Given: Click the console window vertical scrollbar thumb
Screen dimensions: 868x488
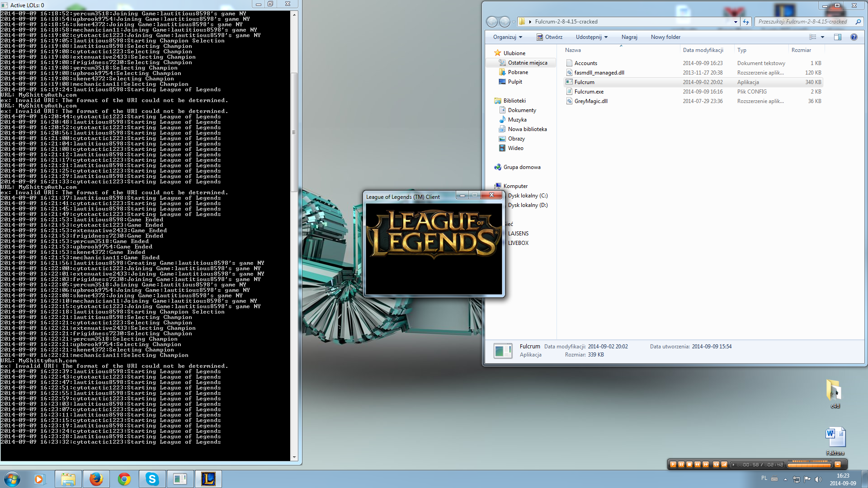Looking at the screenshot, I should coord(294,132).
